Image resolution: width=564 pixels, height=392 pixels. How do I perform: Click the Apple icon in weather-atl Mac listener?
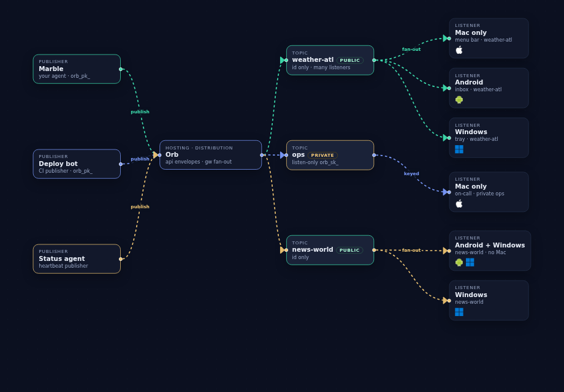pyautogui.click(x=459, y=50)
